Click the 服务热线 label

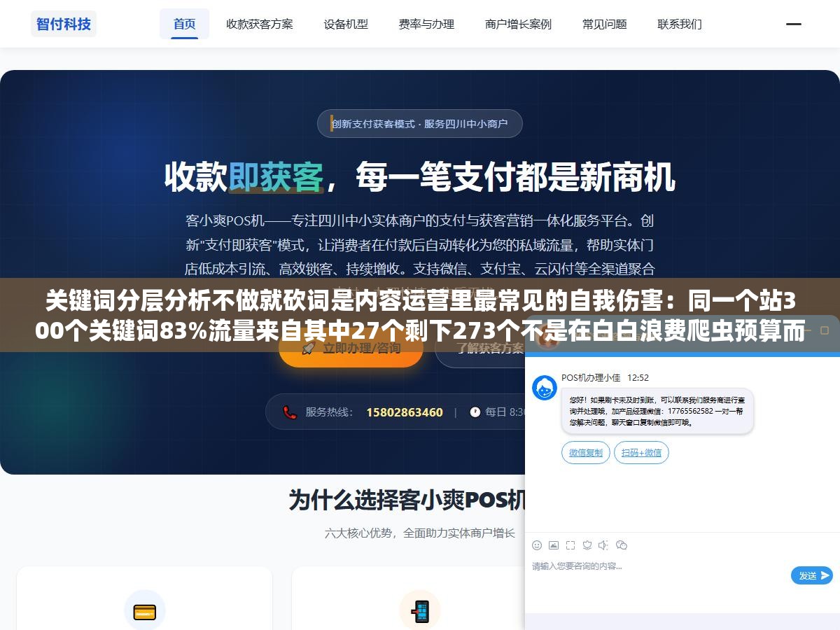[329, 412]
